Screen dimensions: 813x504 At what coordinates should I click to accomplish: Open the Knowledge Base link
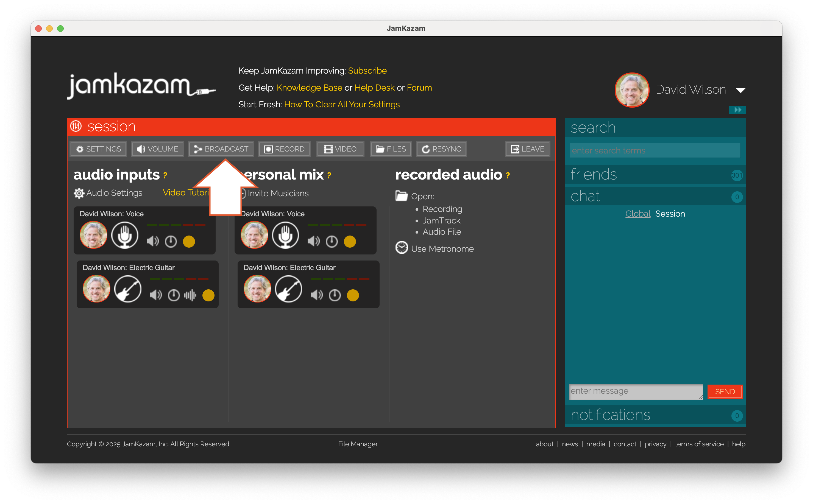[309, 88]
